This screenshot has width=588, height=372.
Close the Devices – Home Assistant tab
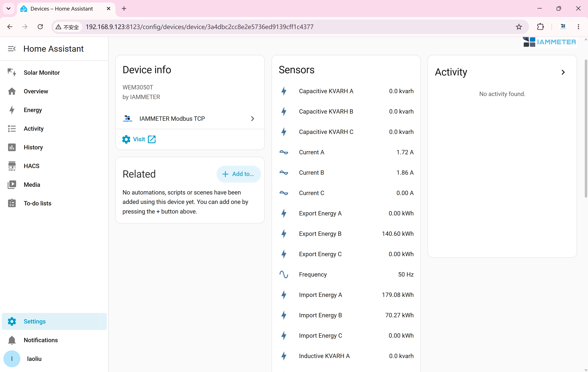108,8
